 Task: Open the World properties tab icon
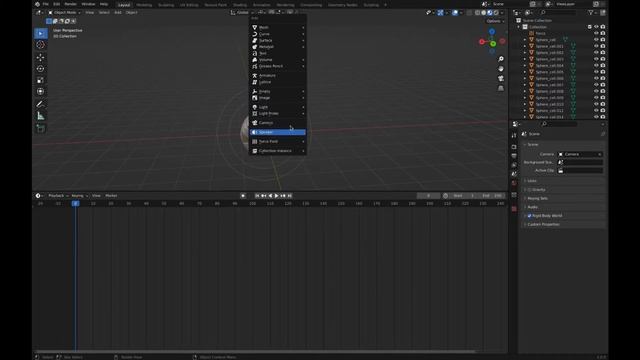(514, 183)
